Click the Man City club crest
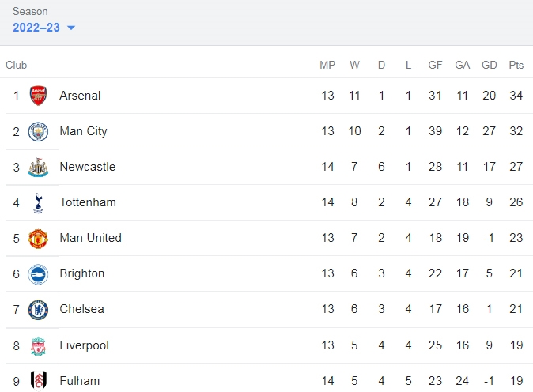 tap(38, 131)
